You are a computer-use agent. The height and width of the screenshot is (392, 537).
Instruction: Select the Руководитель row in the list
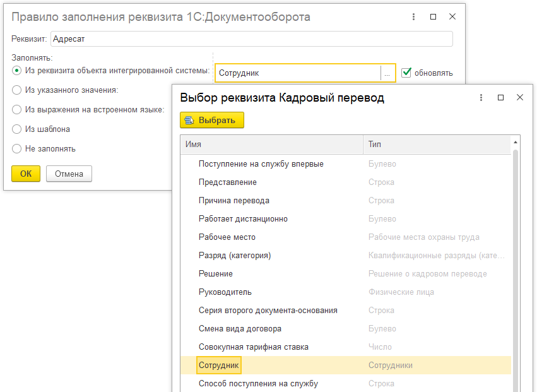click(225, 292)
